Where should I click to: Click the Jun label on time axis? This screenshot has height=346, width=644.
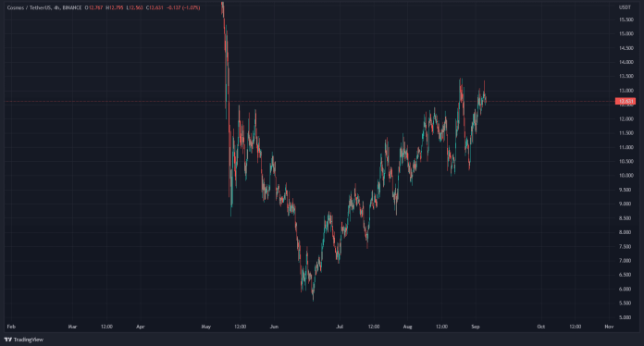point(274,327)
